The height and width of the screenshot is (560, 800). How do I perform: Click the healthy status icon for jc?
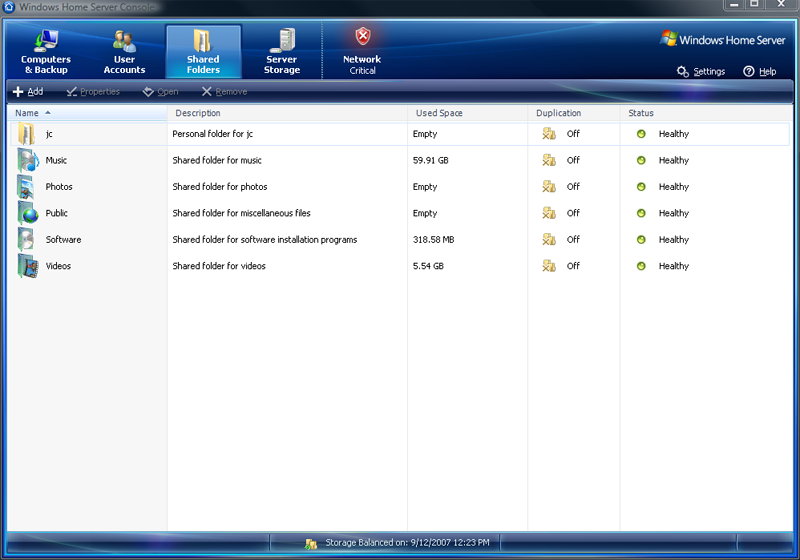pos(641,134)
